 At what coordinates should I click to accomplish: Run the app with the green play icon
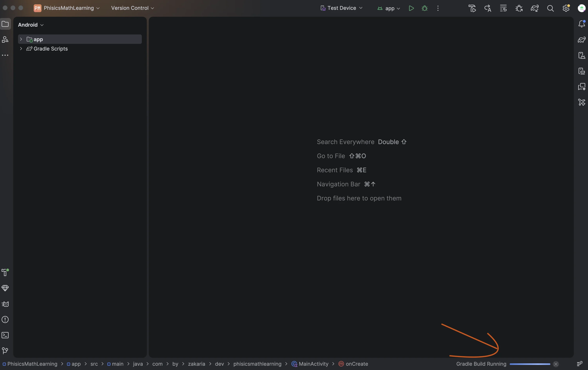pyautogui.click(x=411, y=8)
